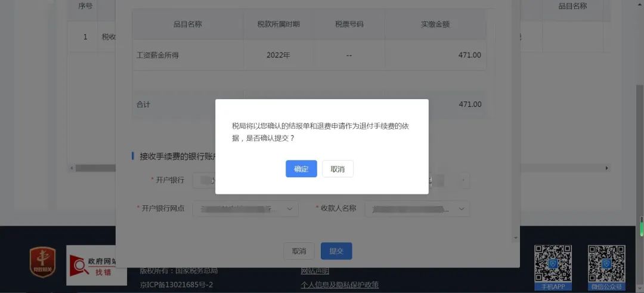Expand the 开户银行网点 dropdown

click(246, 209)
